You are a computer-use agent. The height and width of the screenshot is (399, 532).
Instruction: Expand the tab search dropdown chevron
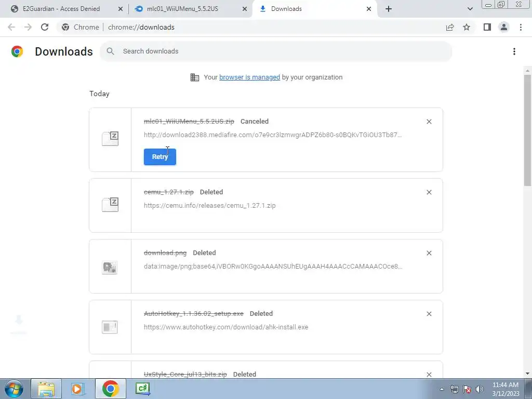pos(470,9)
